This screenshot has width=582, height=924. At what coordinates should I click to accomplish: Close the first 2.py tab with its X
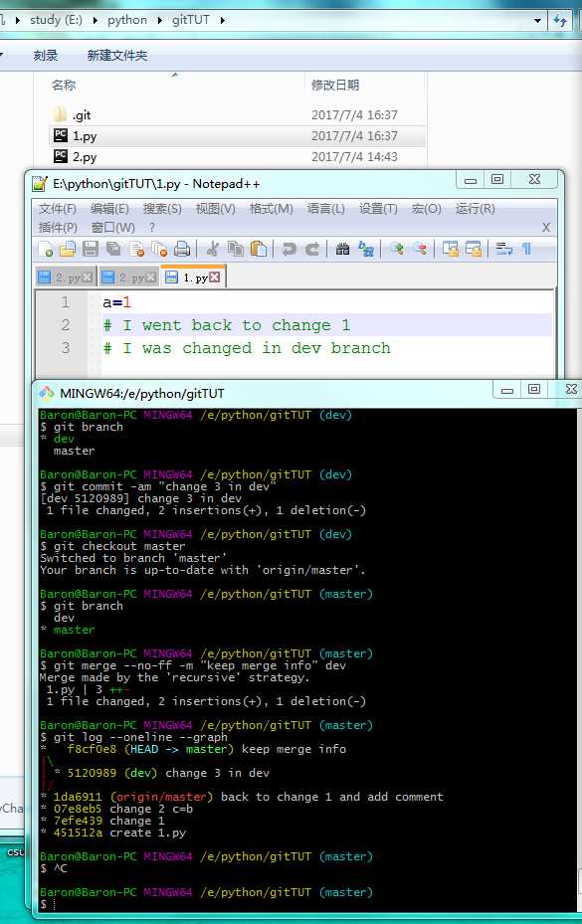(x=88, y=277)
